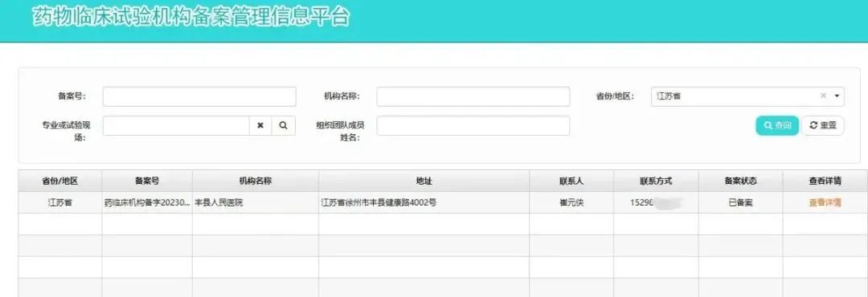Click the 备案状态 column header
The width and height of the screenshot is (868, 297).
coord(741,181)
